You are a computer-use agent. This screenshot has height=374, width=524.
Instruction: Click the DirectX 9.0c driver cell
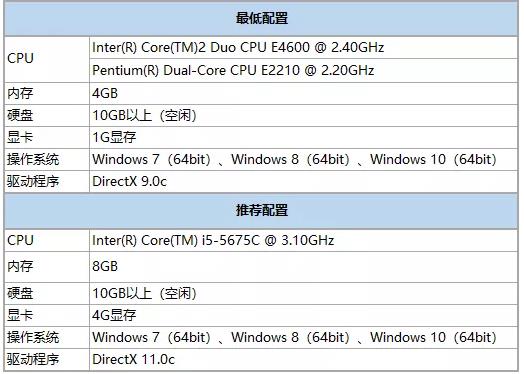304,181
